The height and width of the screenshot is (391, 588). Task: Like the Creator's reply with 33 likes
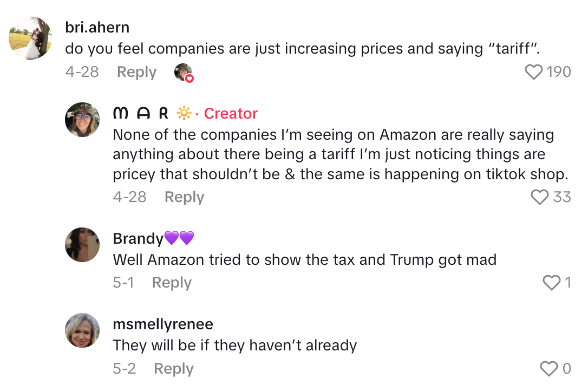(x=539, y=197)
